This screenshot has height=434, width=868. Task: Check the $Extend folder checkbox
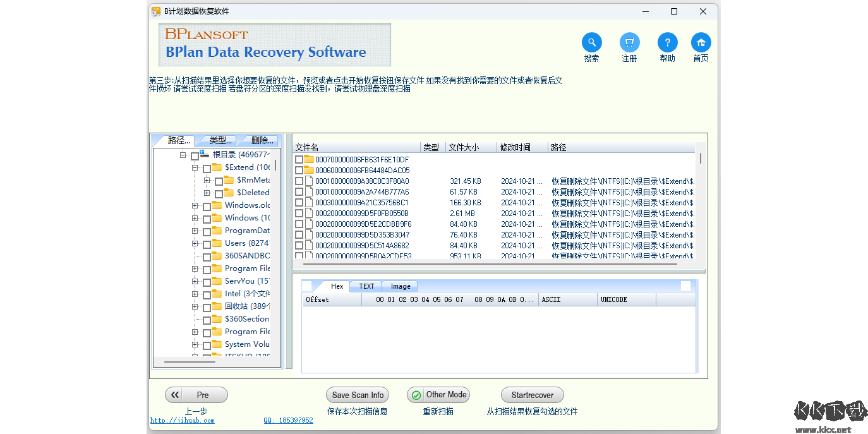tap(207, 169)
